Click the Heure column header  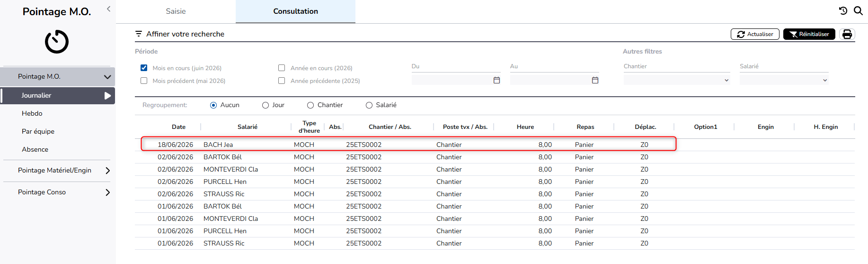[x=525, y=127]
